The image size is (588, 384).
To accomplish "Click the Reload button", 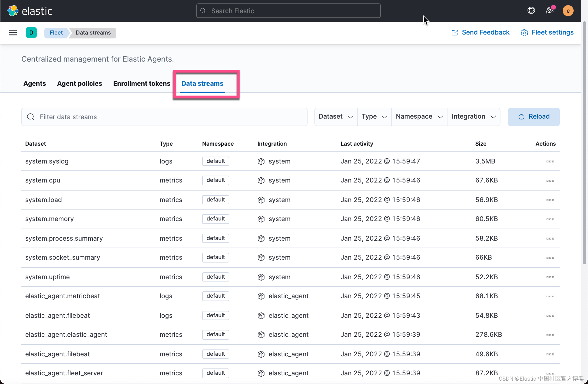I will [534, 117].
